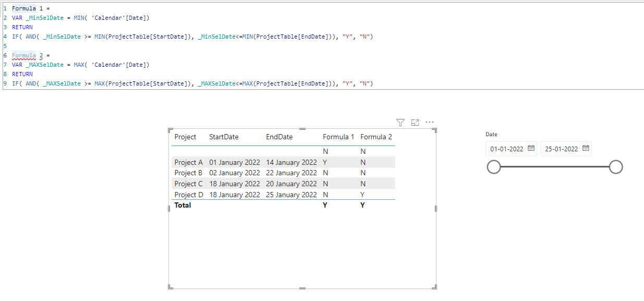This screenshot has width=644, height=301.
Task: Place cursor on the first RETURN keyword
Action: [22, 27]
